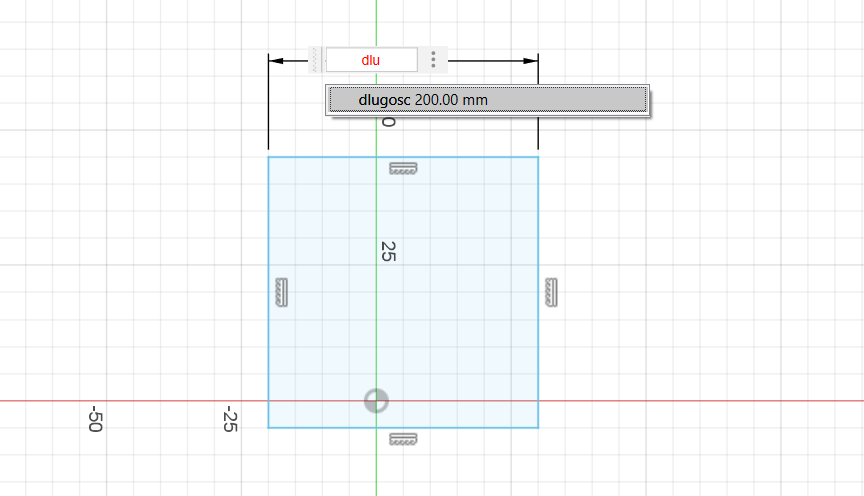
Task: Select the vertical constraint icon on right edge
Action: [551, 292]
